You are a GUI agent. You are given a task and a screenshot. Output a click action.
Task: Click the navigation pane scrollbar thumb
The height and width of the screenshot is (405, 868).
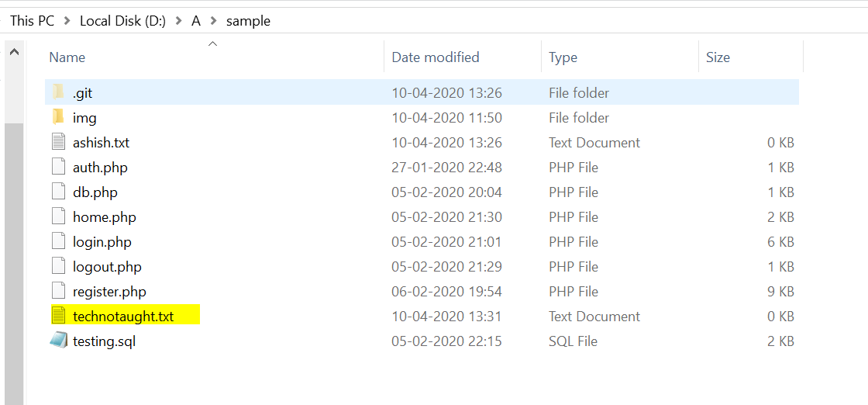click(x=15, y=263)
